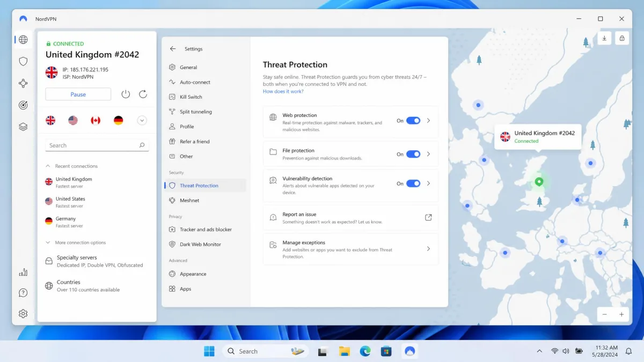Viewport: 644px width, 362px height.
Task: Turn off Vulnerability detection toggle
Action: coord(413,183)
